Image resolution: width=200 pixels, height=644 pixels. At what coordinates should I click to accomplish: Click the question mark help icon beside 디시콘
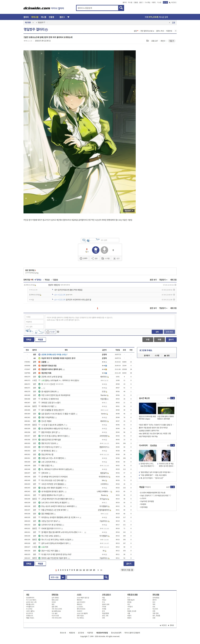58,332
